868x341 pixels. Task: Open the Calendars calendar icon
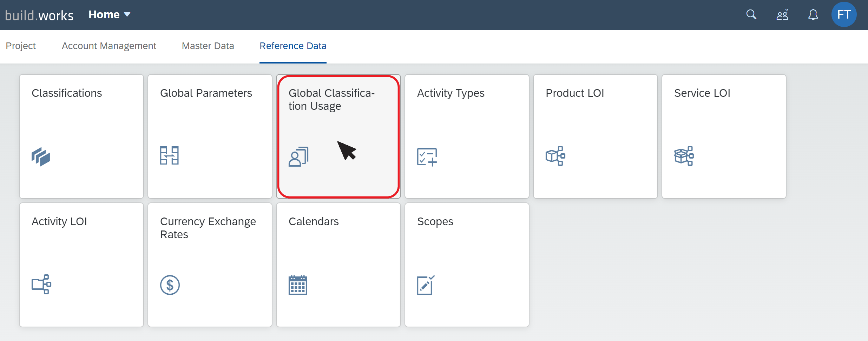[x=298, y=285]
